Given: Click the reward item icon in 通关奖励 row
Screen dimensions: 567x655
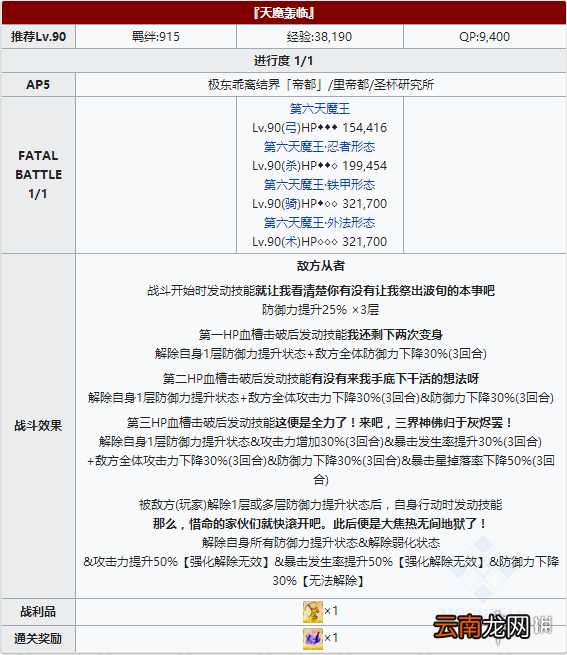Looking at the screenshot, I should [x=313, y=639].
